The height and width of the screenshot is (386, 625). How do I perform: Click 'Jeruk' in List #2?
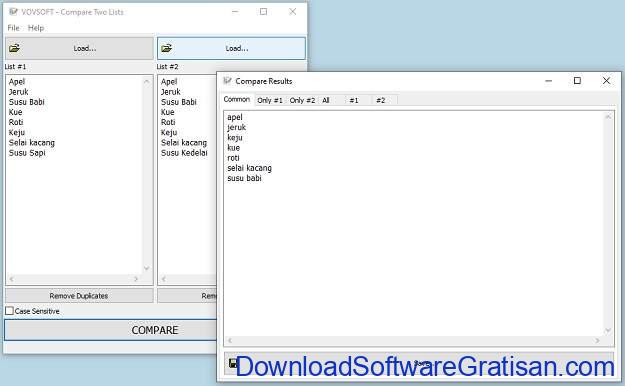click(171, 92)
